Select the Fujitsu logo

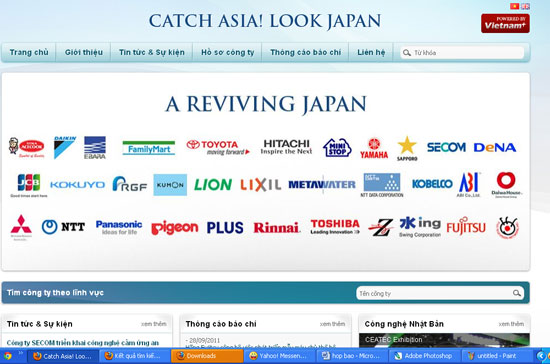pyautogui.click(x=466, y=226)
